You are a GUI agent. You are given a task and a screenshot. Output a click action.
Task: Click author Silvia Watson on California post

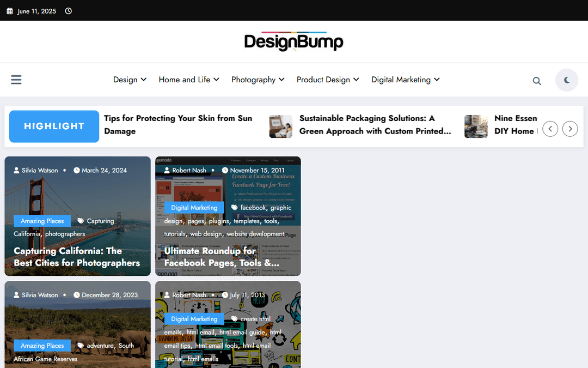40,171
